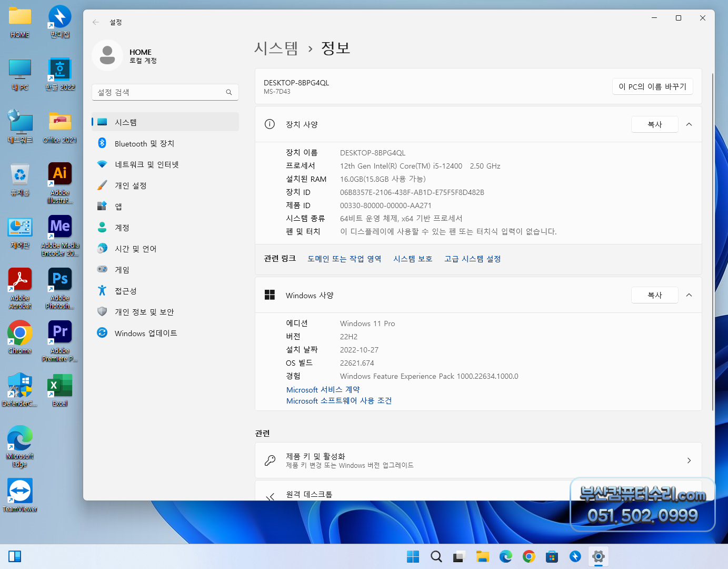Click the settings vertical scrollbar

[713, 242]
